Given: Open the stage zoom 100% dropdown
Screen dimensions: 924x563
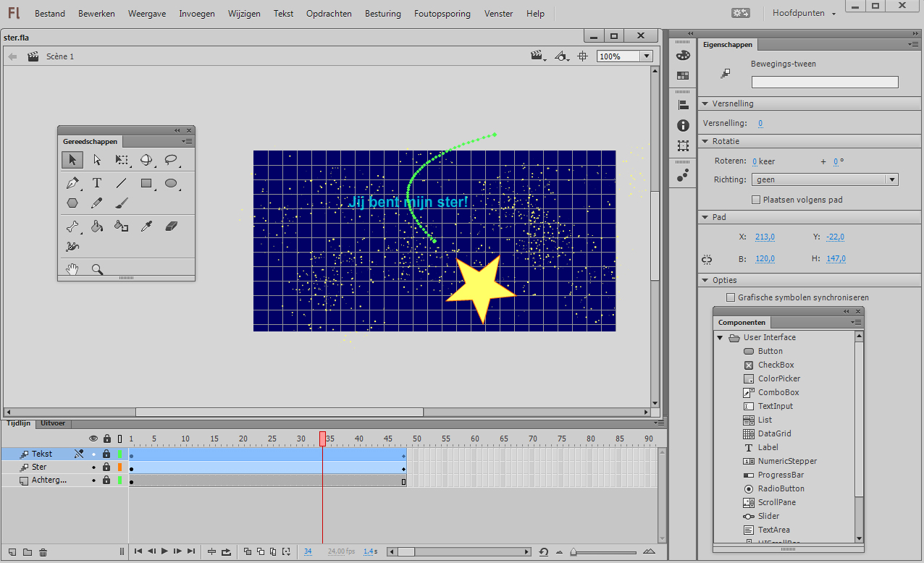Looking at the screenshot, I should [x=647, y=56].
